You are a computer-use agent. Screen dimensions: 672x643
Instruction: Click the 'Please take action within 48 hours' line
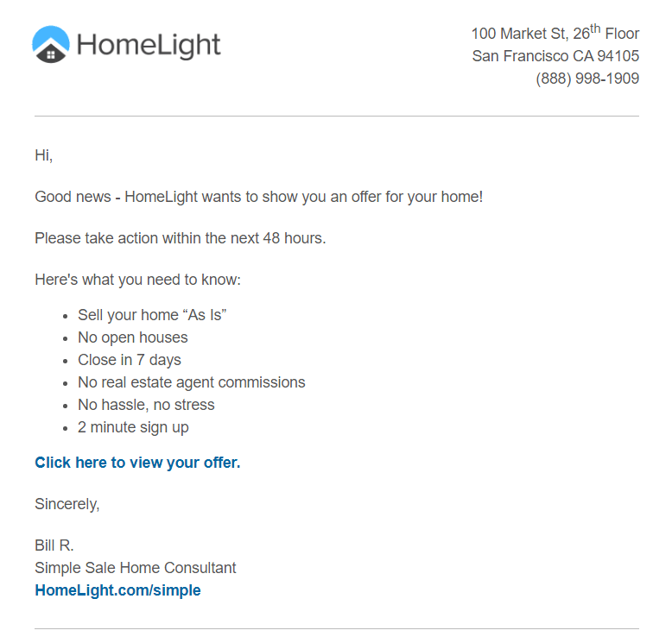click(x=181, y=238)
